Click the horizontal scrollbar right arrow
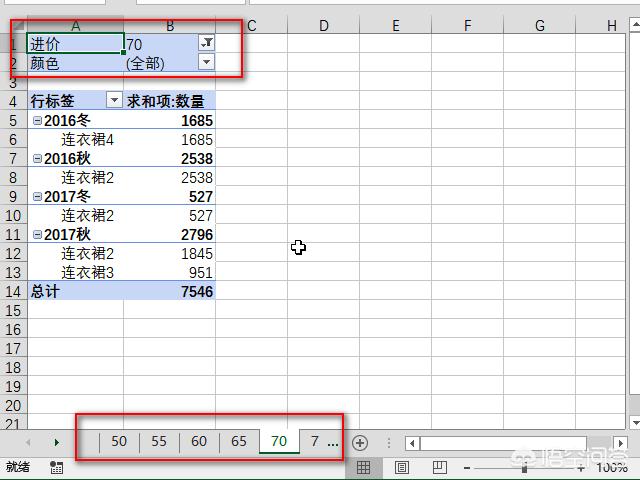Image resolution: width=640 pixels, height=480 pixels. 621,443
